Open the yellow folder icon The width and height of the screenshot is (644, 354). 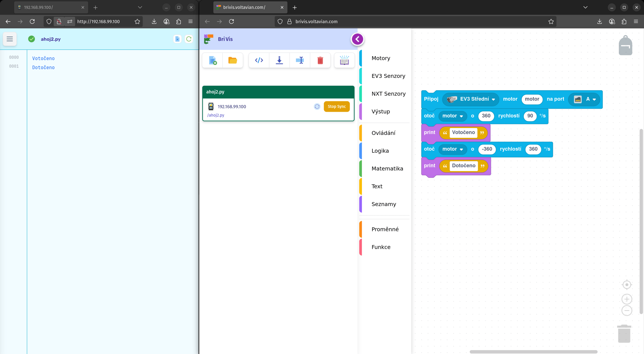pos(232,60)
